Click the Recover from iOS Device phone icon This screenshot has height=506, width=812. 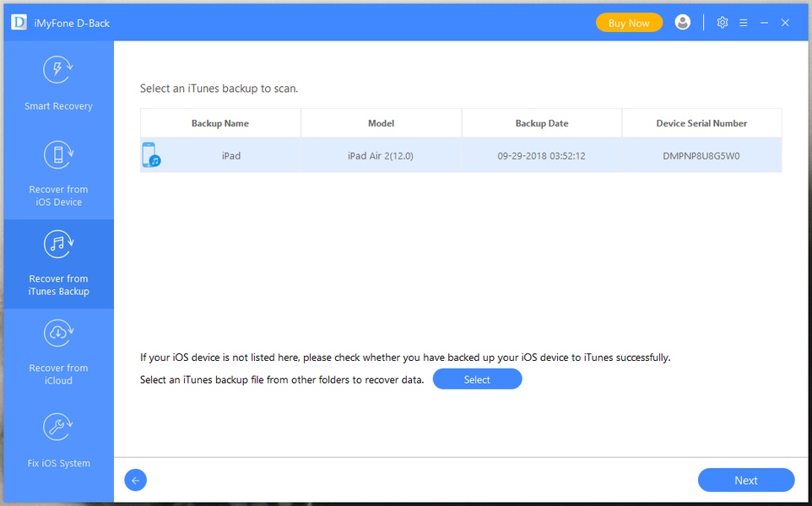pos(58,154)
